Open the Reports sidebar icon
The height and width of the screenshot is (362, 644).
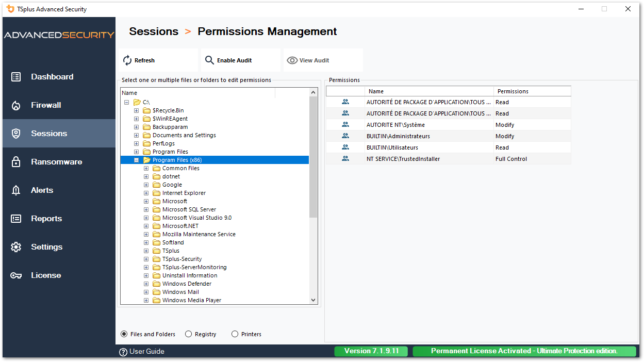pyautogui.click(x=17, y=218)
